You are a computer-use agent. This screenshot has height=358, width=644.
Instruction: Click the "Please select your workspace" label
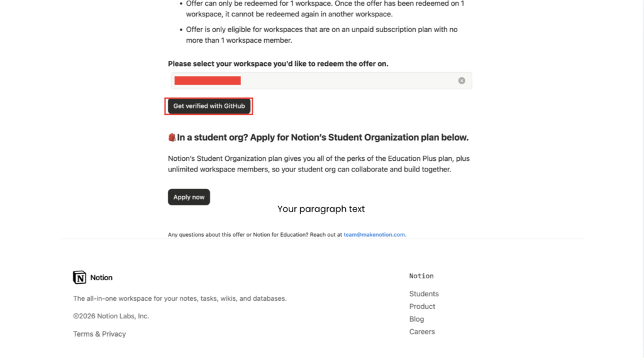coord(282,64)
